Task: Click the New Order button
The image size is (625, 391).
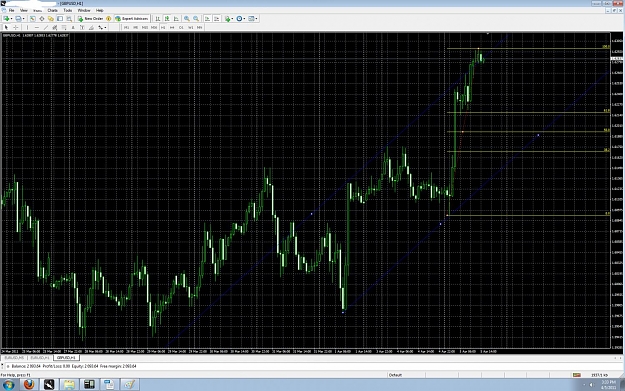Action: [90, 19]
